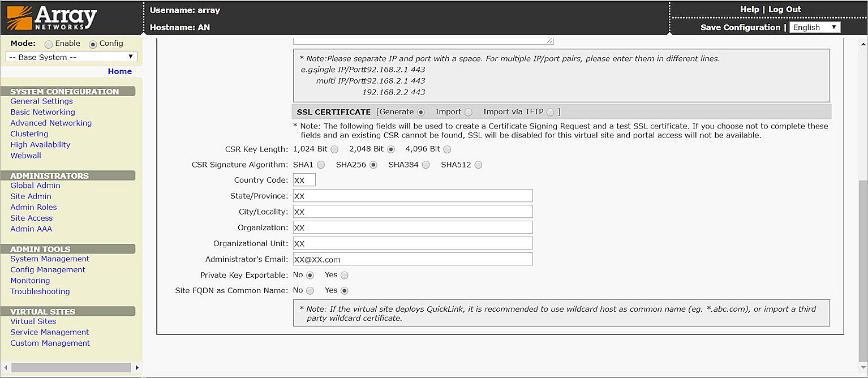Navigate to Basic Networking
The image size is (868, 378).
pos(42,112)
